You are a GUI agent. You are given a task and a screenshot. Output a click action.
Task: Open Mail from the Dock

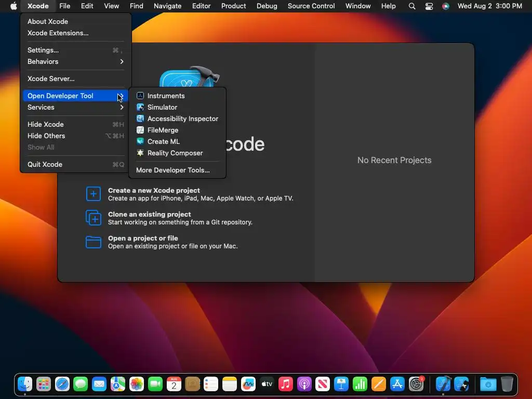[99, 384]
